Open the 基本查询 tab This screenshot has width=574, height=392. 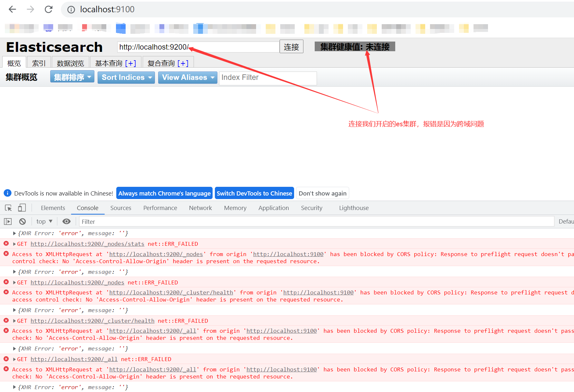[115, 63]
